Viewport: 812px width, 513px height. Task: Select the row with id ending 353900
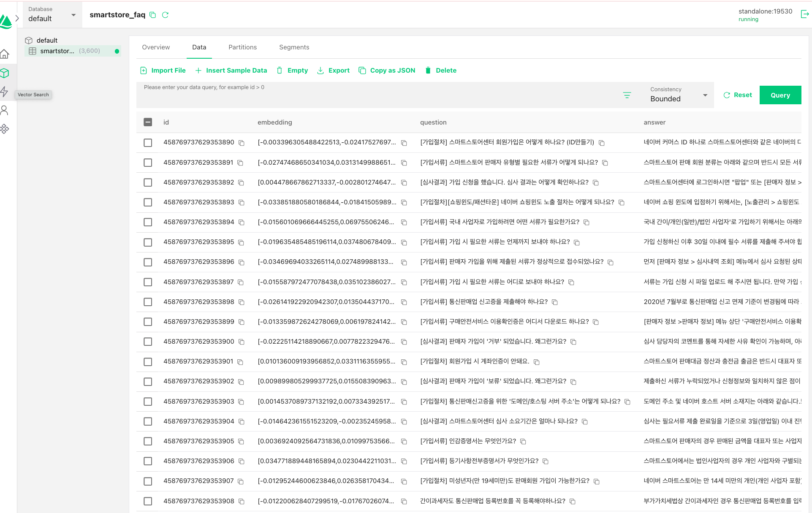(148, 342)
